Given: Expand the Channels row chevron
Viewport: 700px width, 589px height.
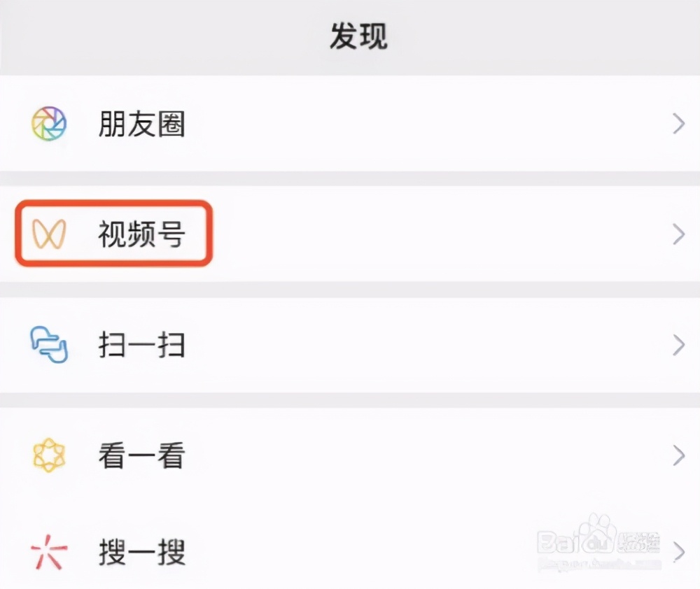Looking at the screenshot, I should (678, 234).
